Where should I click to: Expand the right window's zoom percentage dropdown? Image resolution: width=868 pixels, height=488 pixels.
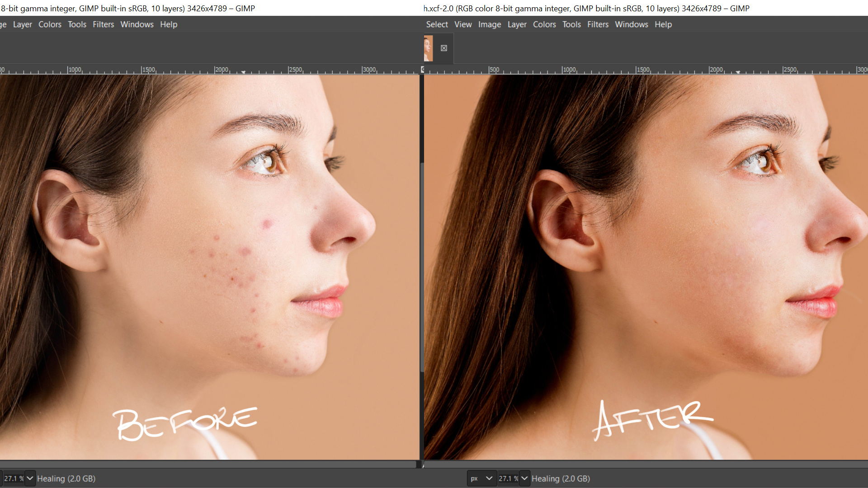(524, 479)
